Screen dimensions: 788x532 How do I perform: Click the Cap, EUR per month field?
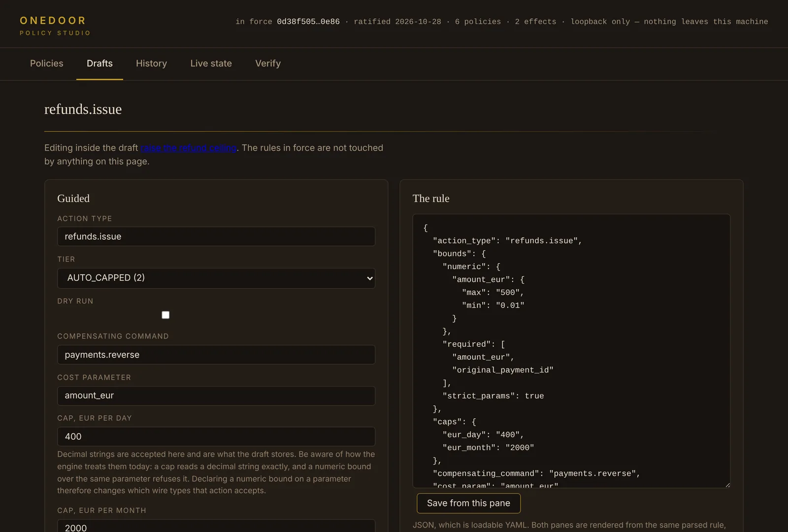click(216, 526)
